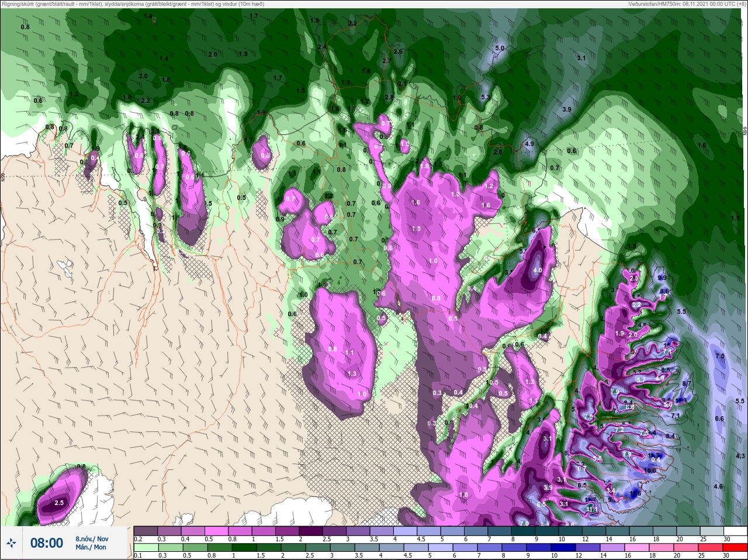The image size is (748, 560).
Task: Click the 4.3 value at the far right edge
Action: tap(740, 456)
